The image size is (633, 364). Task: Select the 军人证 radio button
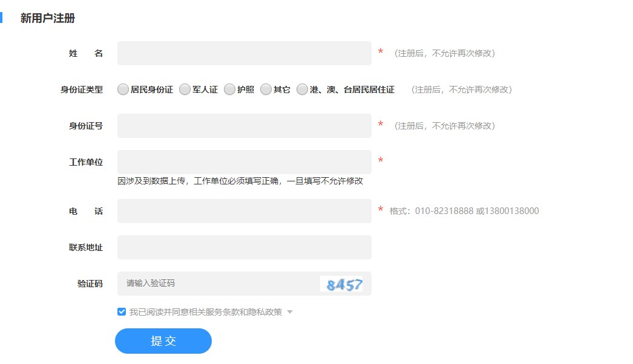tap(185, 89)
